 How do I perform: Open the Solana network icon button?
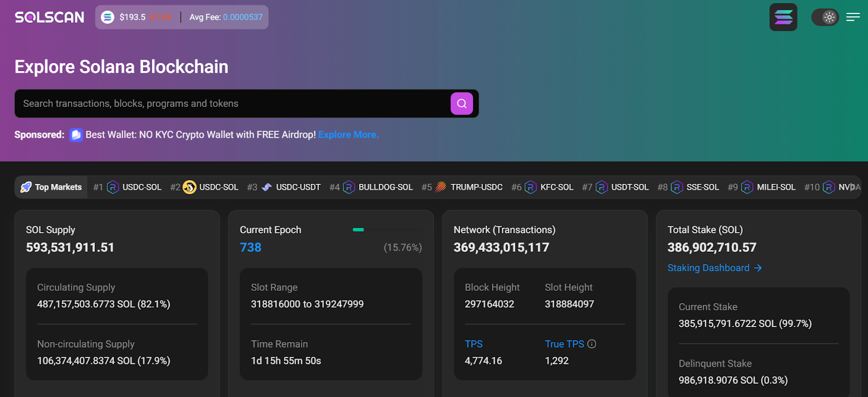pyautogui.click(x=783, y=17)
